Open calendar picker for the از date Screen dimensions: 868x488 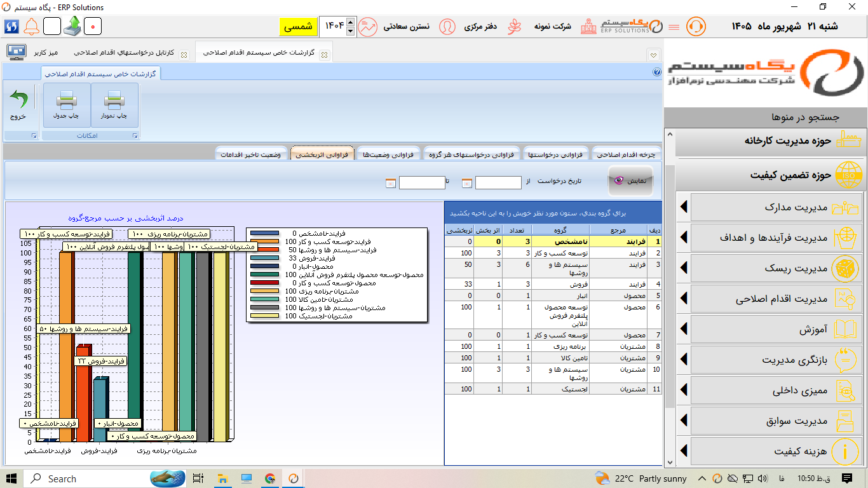point(467,183)
